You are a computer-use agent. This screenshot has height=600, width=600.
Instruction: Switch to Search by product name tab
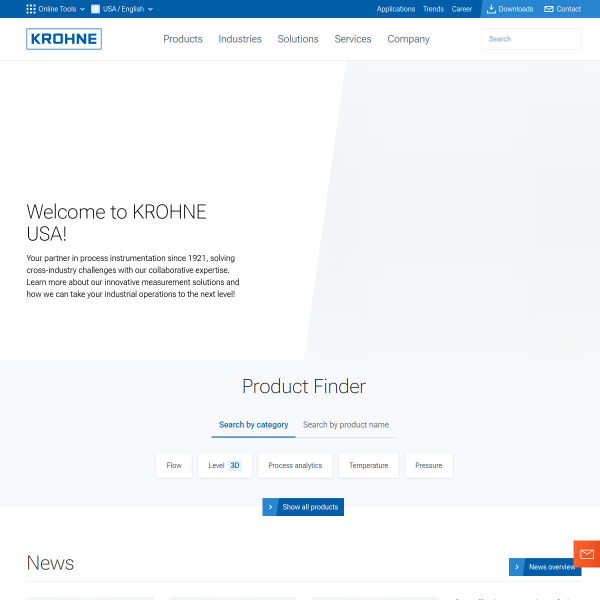(x=346, y=425)
